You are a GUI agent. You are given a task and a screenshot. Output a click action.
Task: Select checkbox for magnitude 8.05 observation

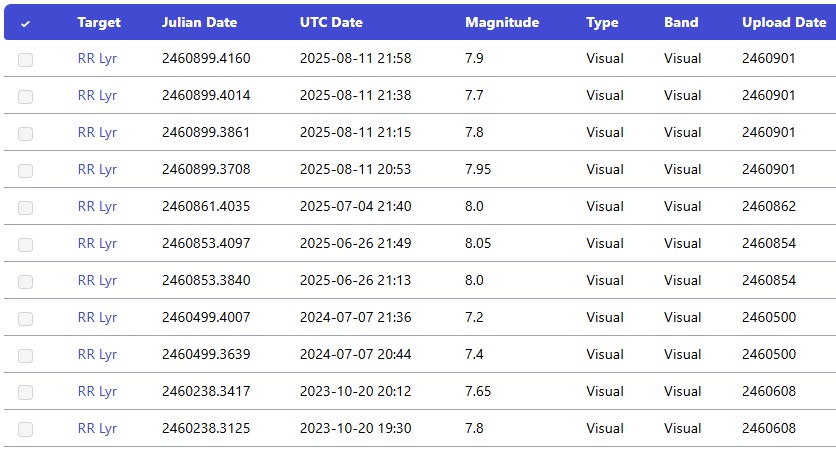pos(25,245)
